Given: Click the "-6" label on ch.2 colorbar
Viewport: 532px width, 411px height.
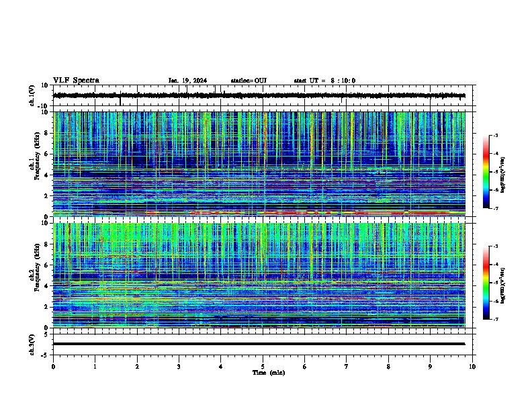Looking at the screenshot, I should tap(495, 301).
